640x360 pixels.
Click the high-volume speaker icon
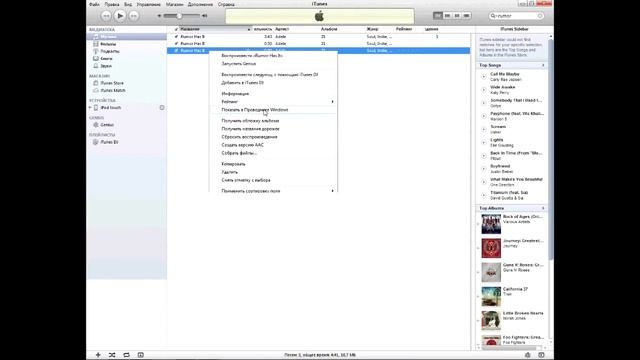[204, 16]
